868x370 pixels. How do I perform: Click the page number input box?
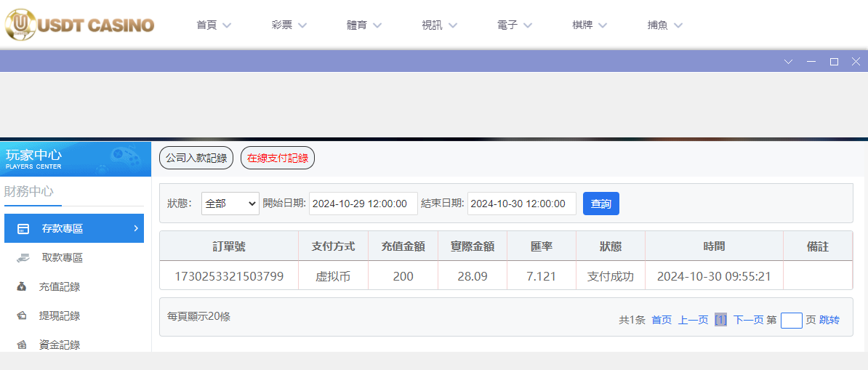791,321
